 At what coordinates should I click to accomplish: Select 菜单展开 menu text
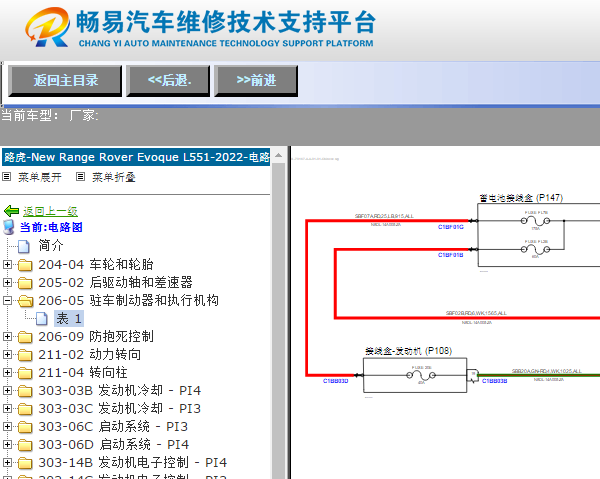tap(40, 177)
